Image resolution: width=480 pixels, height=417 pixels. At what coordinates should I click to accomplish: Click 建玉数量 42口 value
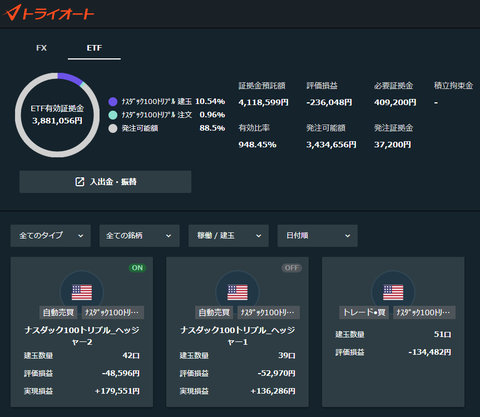[x=131, y=355]
